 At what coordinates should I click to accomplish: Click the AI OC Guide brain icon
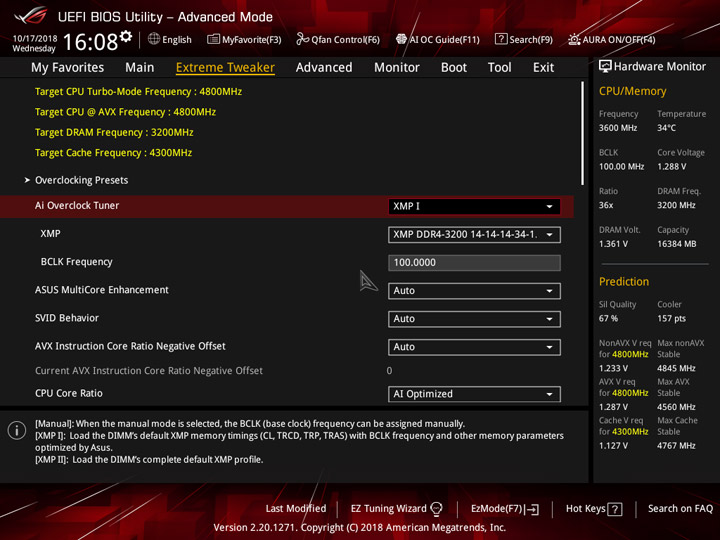(x=401, y=39)
